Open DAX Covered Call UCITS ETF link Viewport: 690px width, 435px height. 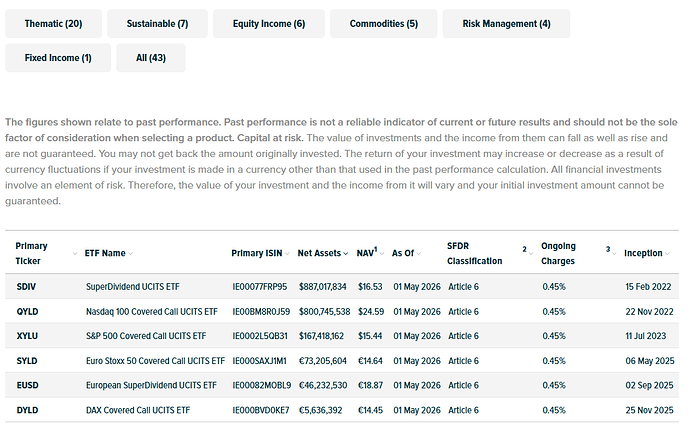[138, 410]
